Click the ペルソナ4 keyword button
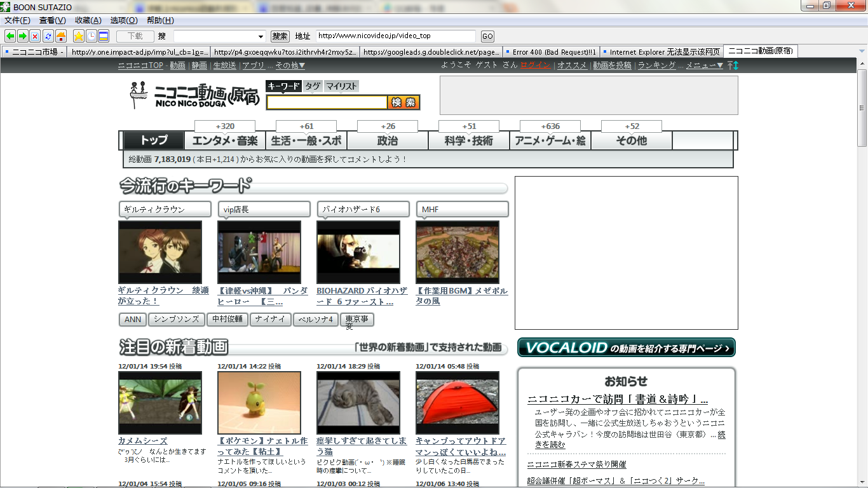This screenshot has height=488, width=868. point(316,320)
